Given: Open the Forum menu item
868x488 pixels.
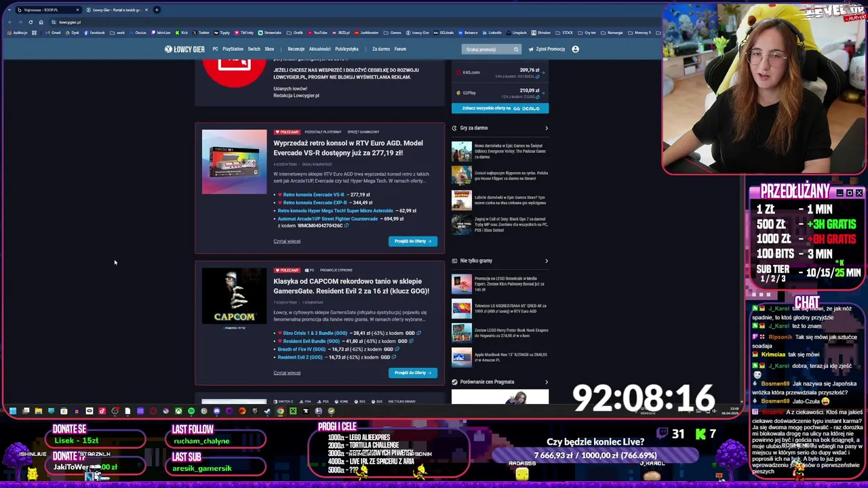Looking at the screenshot, I should tap(400, 49).
